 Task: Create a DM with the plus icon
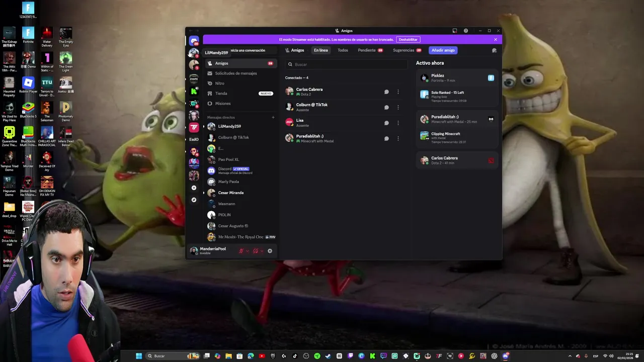[x=273, y=117]
